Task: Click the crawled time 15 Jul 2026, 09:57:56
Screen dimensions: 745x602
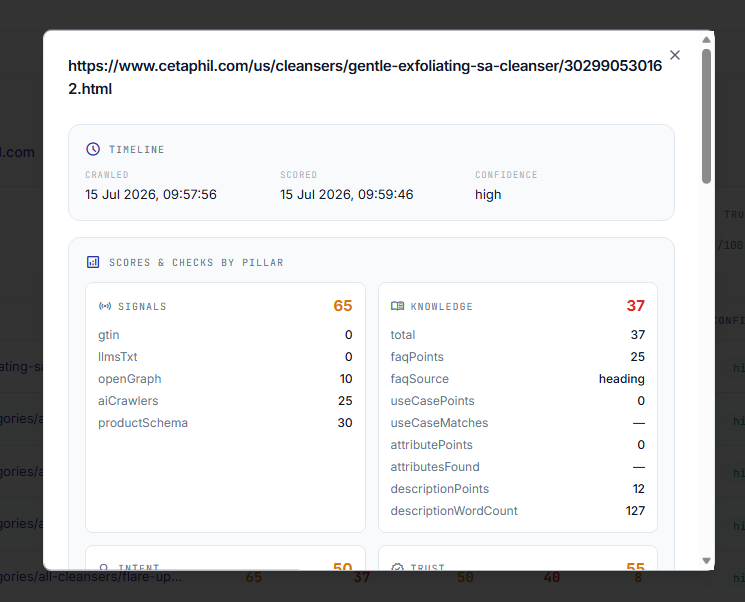Action: 151,194
